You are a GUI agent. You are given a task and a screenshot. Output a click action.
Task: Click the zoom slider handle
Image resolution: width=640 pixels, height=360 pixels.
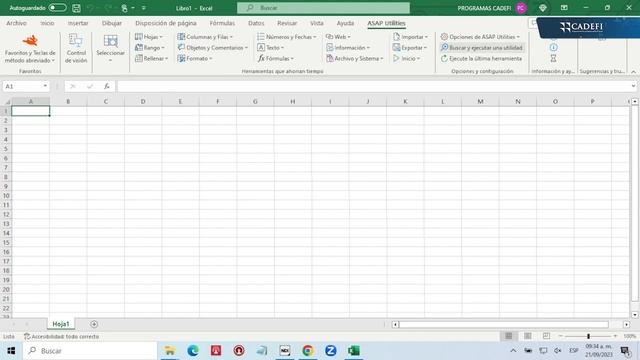[x=588, y=336]
